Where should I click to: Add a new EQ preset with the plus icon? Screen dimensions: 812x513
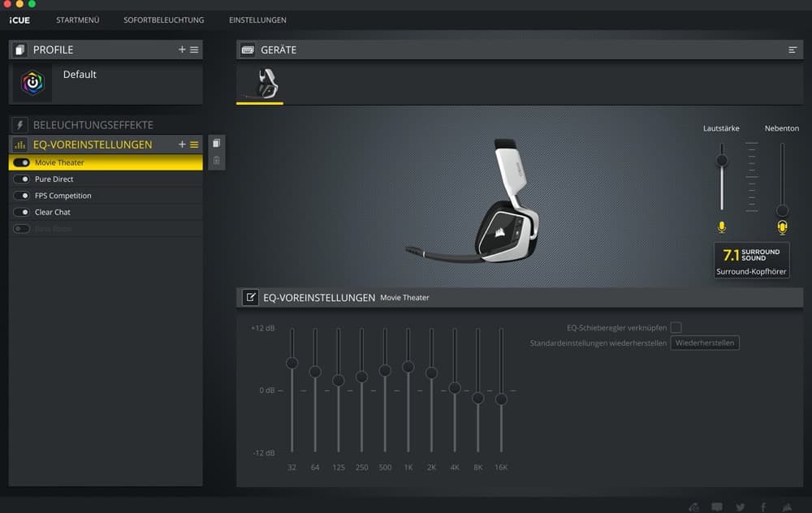[x=182, y=144]
